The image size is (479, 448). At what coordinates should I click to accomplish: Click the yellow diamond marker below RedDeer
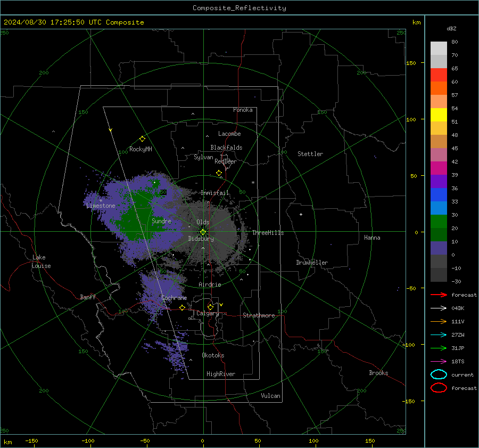point(219,173)
